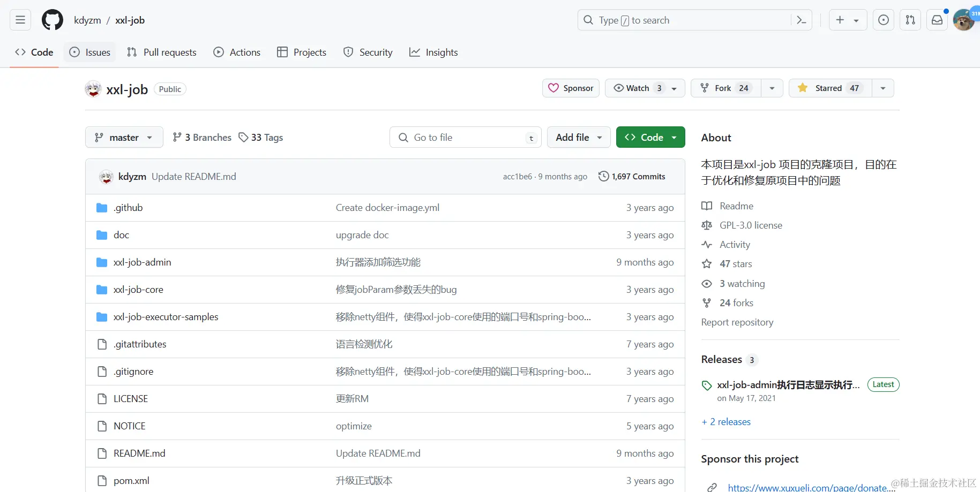Switch to the Projects tab
The image size is (980, 492).
pyautogui.click(x=302, y=52)
